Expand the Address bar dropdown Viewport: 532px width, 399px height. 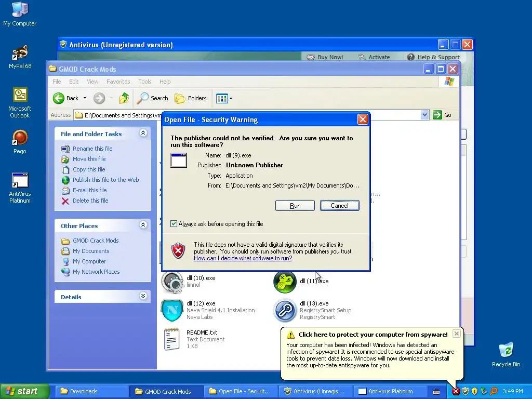pos(424,115)
